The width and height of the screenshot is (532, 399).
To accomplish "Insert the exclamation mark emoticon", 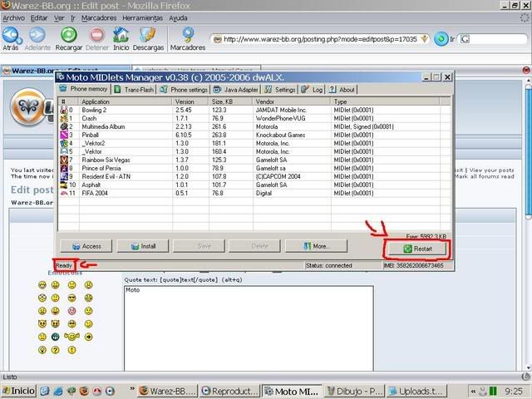I will pyautogui.click(x=71, y=350).
